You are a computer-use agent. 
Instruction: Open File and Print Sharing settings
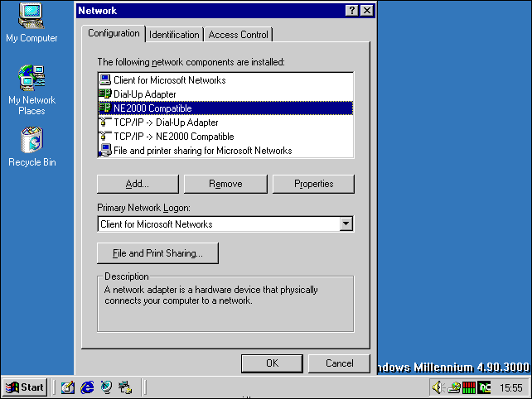click(x=157, y=252)
